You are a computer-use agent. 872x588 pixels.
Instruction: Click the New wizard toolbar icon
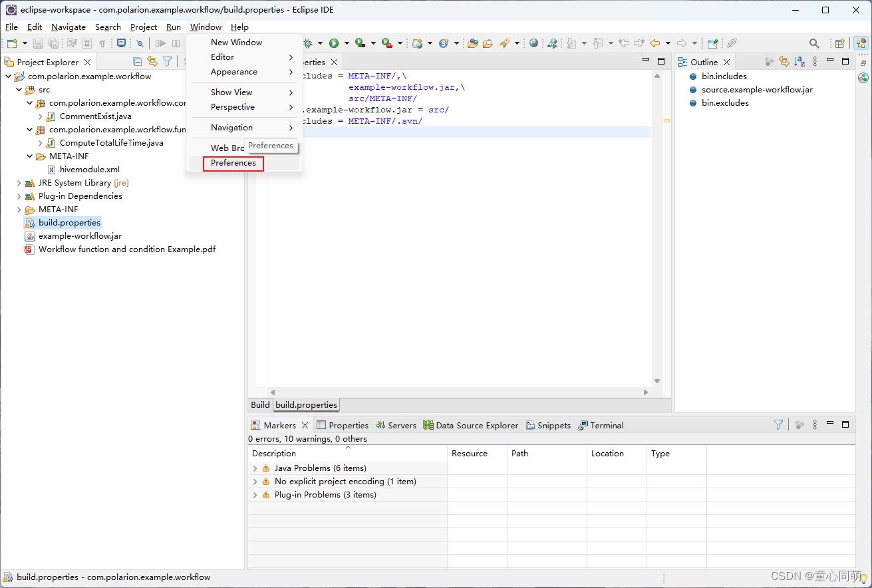pos(12,43)
